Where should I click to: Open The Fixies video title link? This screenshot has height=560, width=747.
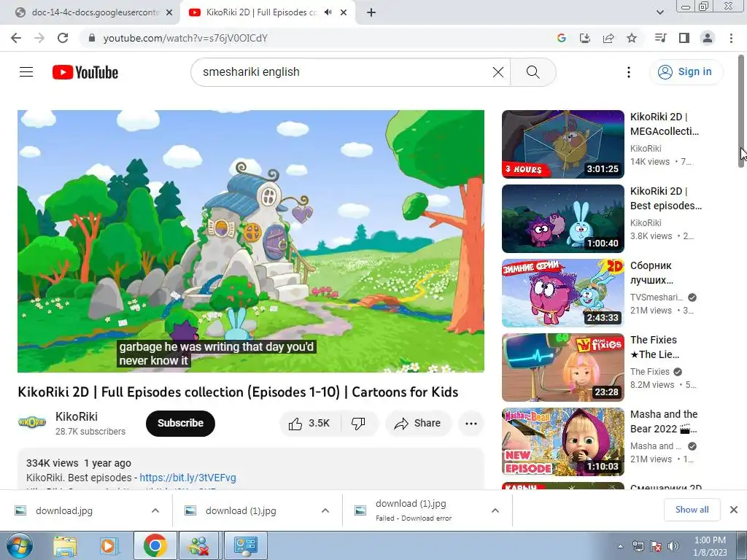pos(654,346)
